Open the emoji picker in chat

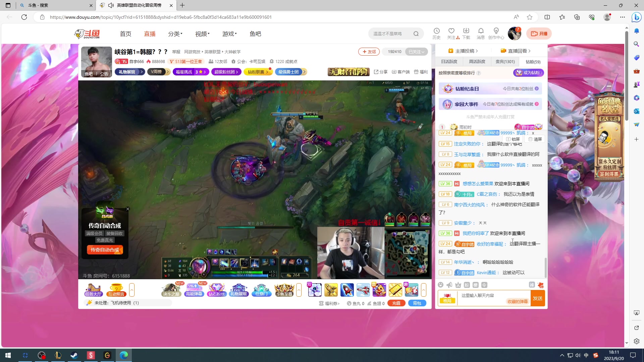[440, 285]
